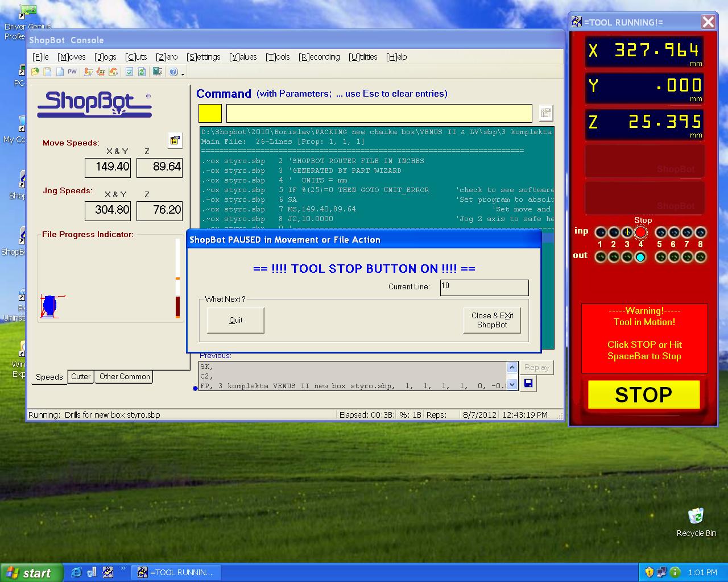Expand the dropdown arrow beside help icon

pos(183,73)
